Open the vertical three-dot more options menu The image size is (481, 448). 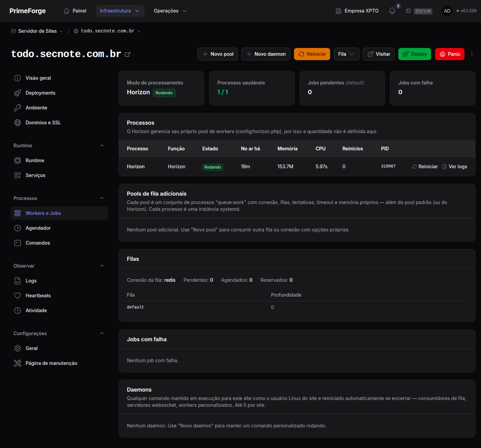tap(472, 54)
